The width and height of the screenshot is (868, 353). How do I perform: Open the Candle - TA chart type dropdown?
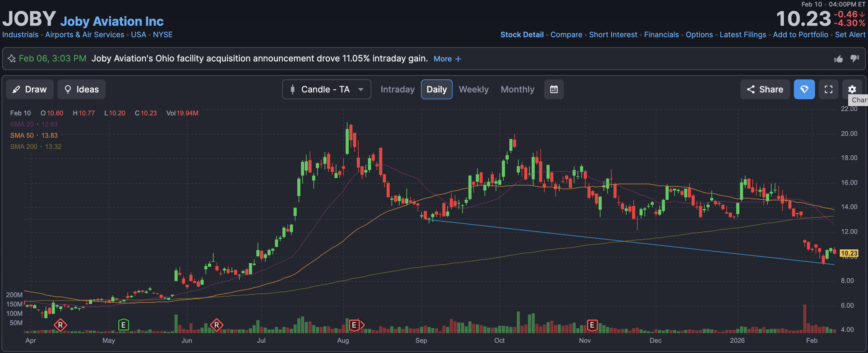[326, 89]
